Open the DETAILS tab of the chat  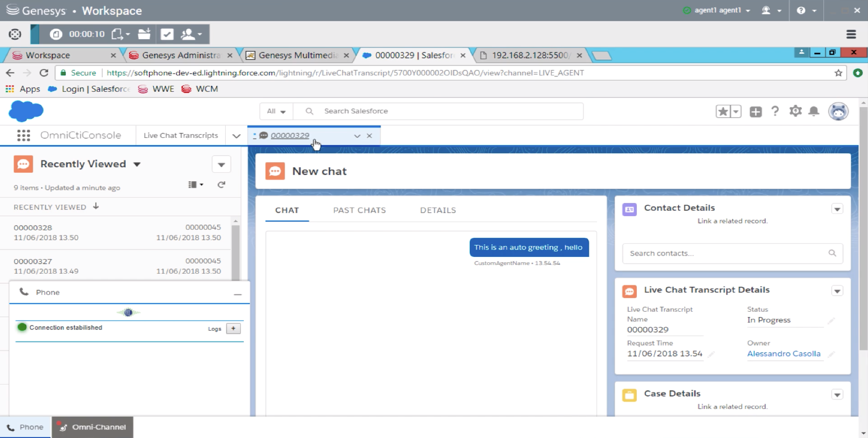tap(438, 210)
